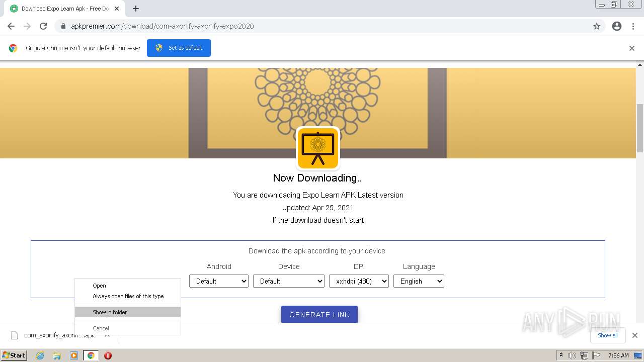Image resolution: width=644 pixels, height=362 pixels.
Task: Open the network tray icon
Action: [x=584, y=355]
